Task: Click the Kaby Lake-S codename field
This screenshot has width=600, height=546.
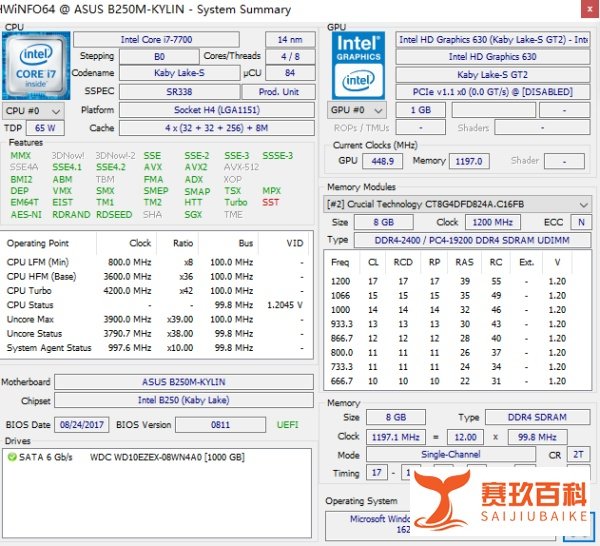Action: (x=179, y=73)
